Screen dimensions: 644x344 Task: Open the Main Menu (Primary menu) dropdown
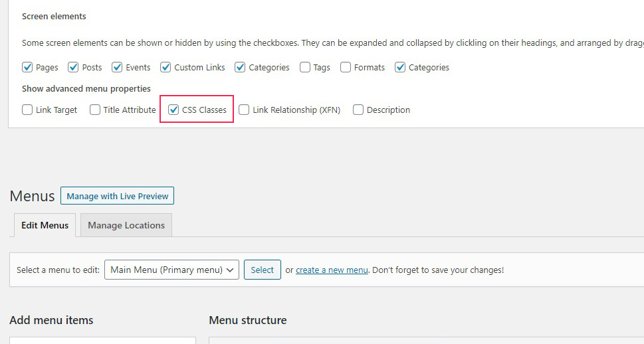coord(171,270)
